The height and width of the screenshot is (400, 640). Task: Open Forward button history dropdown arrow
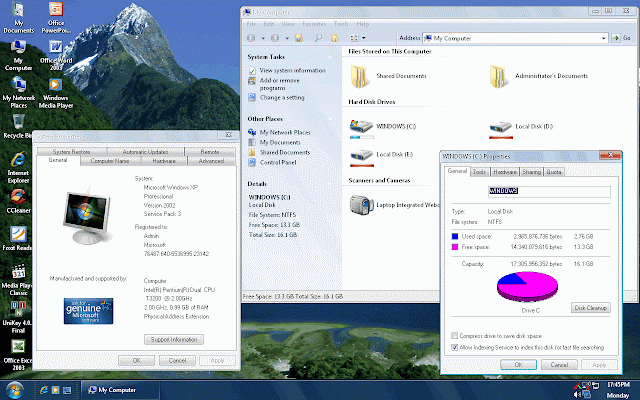287,38
